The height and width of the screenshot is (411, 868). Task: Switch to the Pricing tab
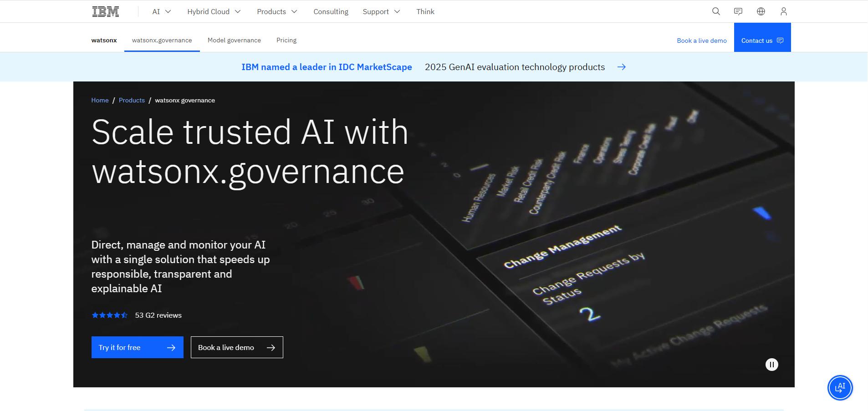point(286,40)
